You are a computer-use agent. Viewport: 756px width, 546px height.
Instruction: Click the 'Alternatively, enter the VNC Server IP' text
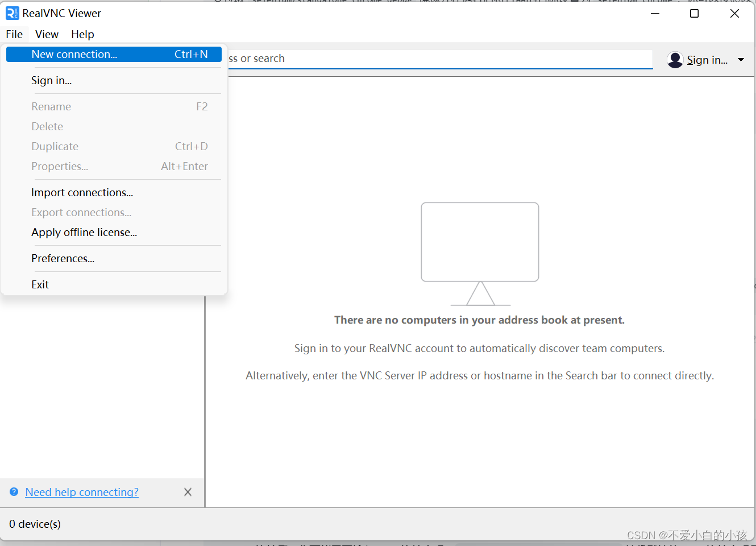pos(480,375)
